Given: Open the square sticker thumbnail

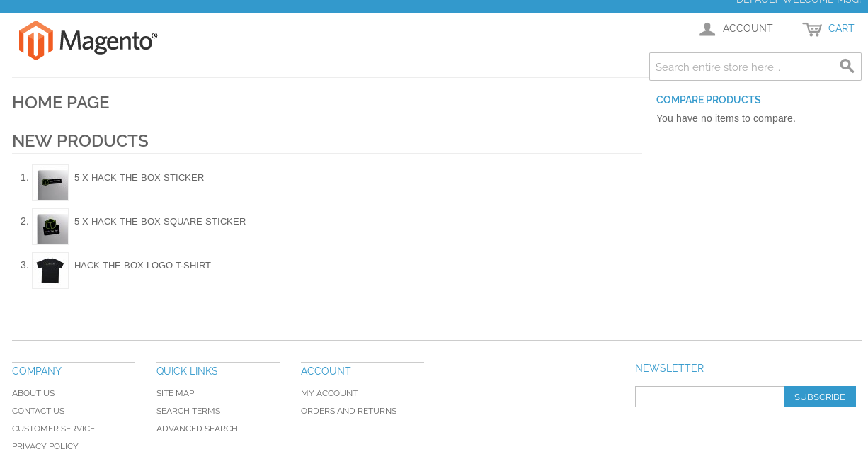Looking at the screenshot, I should [x=50, y=227].
